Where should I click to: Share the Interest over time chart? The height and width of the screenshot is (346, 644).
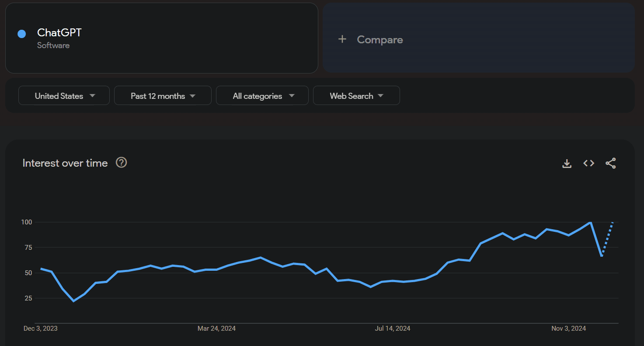pos(611,163)
